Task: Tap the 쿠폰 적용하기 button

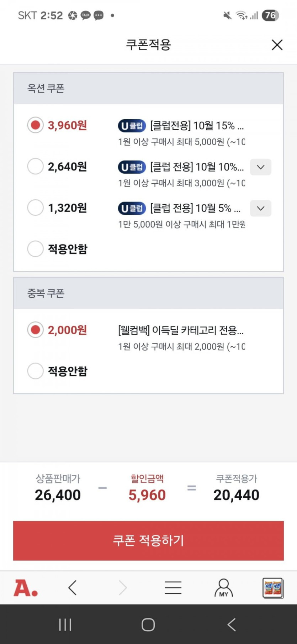Action: click(148, 540)
